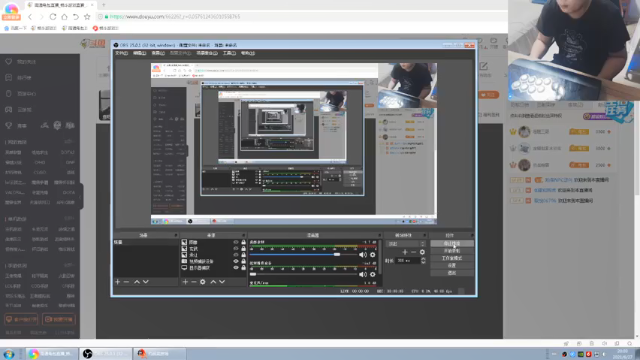Click the left orange button at sidebar bottom

point(21,319)
